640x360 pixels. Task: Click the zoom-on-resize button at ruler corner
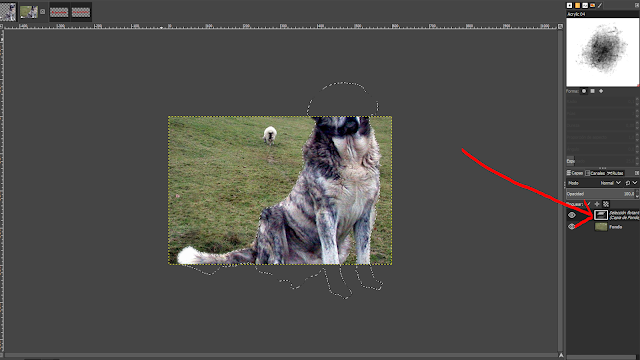click(x=560, y=26)
